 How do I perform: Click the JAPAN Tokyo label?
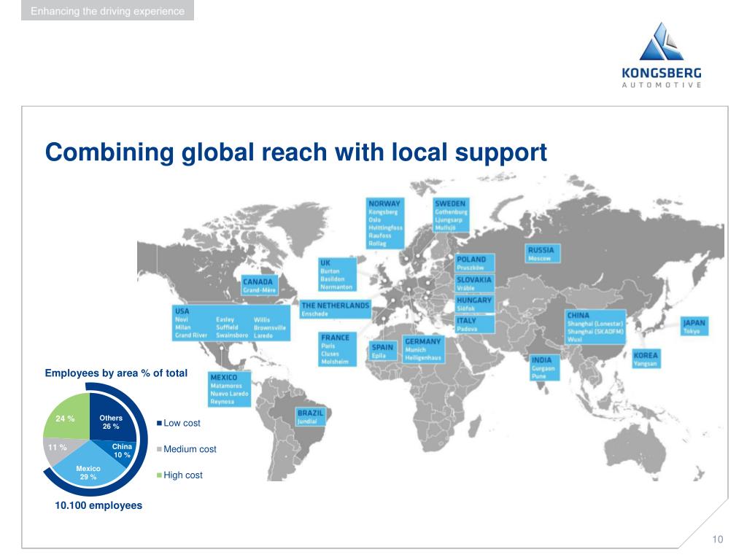point(694,326)
